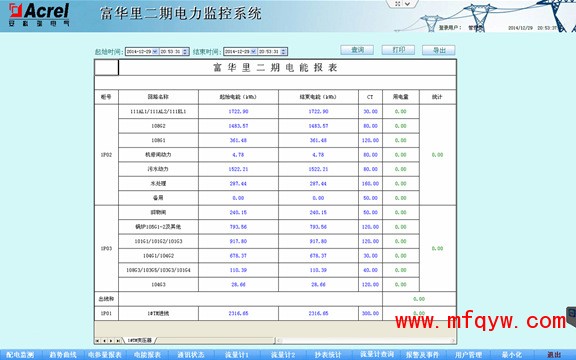576x360 pixels.
Task: Click CT value 160.00 in 水处理 row
Action: click(x=370, y=183)
